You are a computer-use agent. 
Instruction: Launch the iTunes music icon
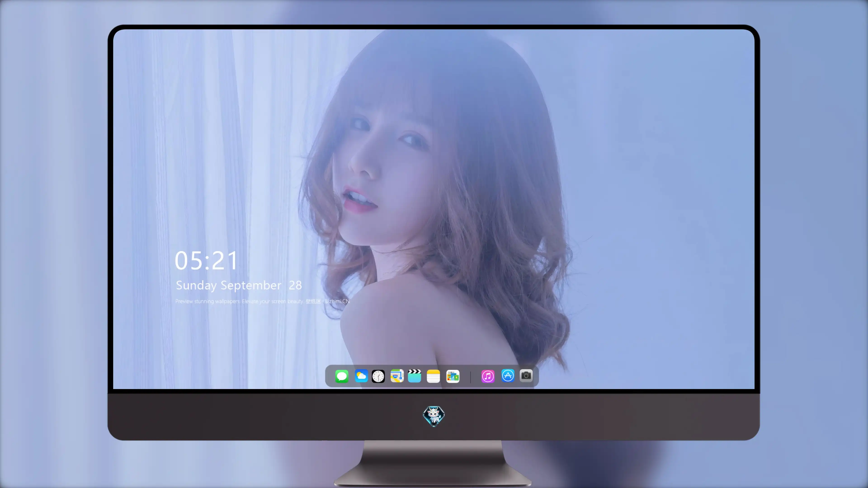click(x=488, y=376)
